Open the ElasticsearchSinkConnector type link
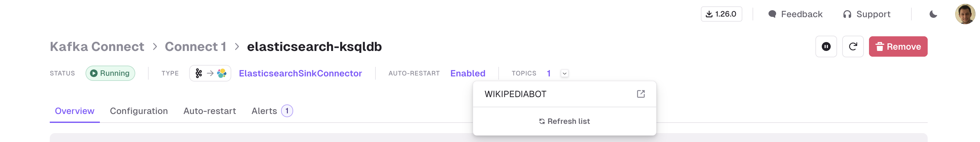Image resolution: width=980 pixels, height=142 pixels. click(300, 73)
